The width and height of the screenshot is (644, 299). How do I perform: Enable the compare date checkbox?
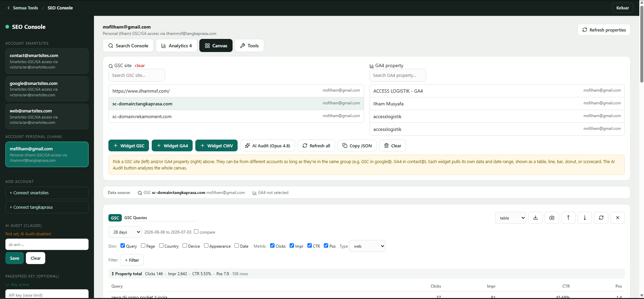pos(196,232)
